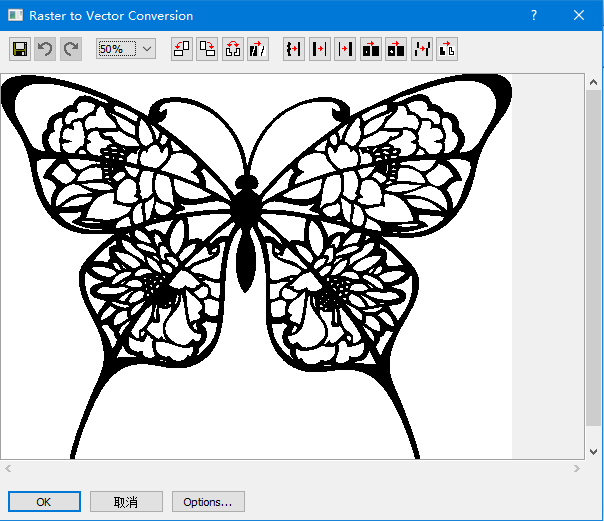This screenshot has width=604, height=521.
Task: Click fifth icon in the right toolbar group
Action: (x=396, y=49)
